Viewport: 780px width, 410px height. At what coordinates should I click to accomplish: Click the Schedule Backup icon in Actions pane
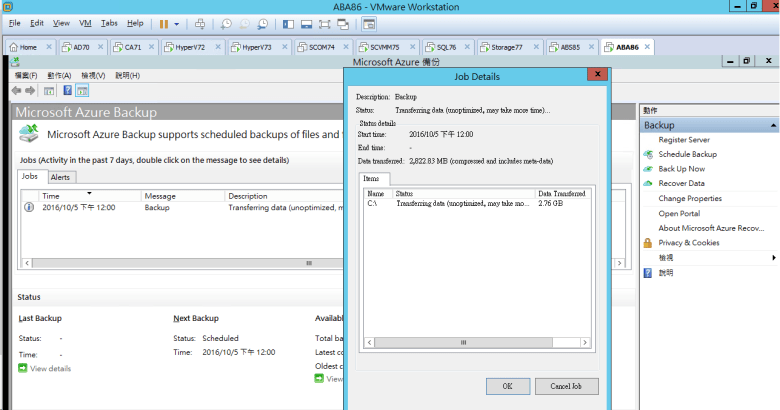[x=648, y=155]
